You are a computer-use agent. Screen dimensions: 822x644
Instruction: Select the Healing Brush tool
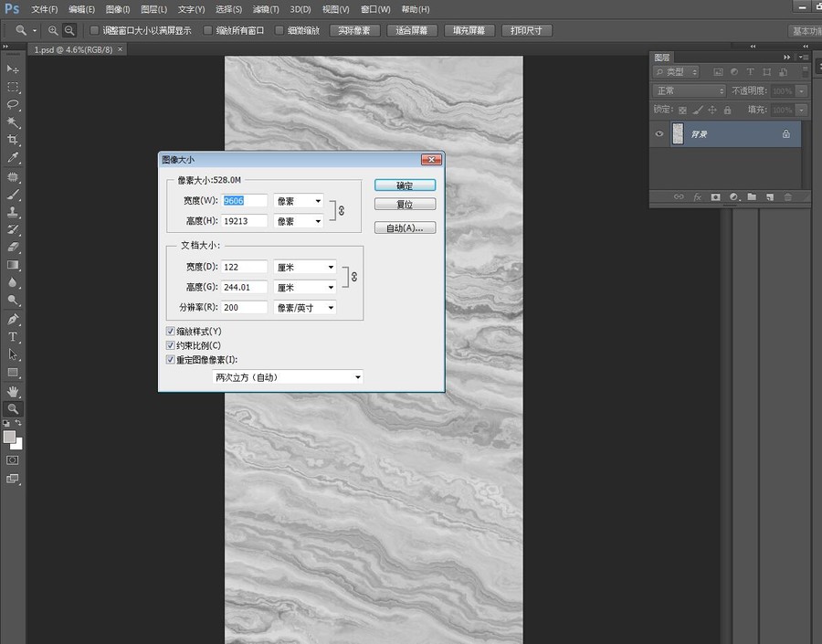pyautogui.click(x=13, y=177)
